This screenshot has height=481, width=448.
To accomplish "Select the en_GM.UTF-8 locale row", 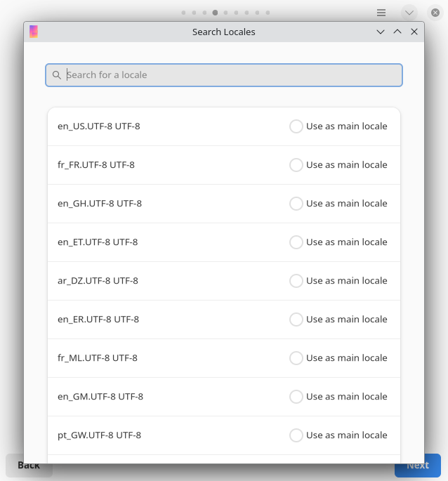I will (x=169, y=397).
